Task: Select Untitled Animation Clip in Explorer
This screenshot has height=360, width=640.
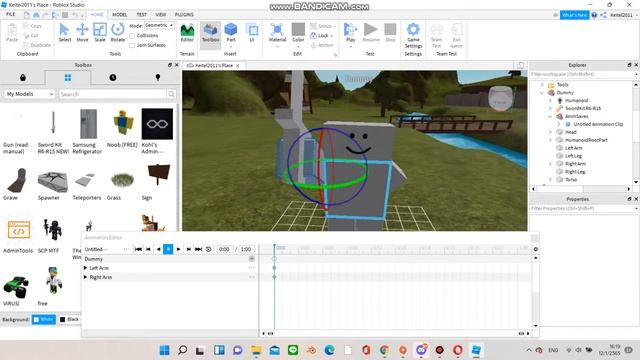Action: [x=598, y=124]
